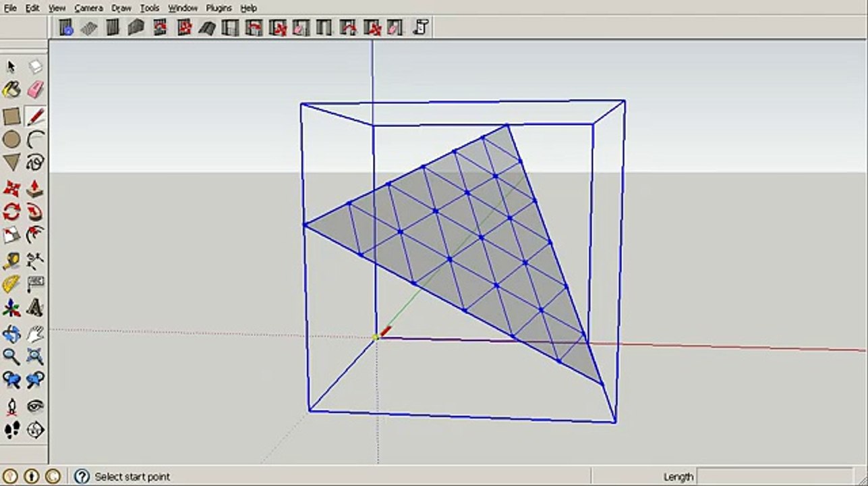
Task: Select the Look Around eye tool
Action: point(35,406)
